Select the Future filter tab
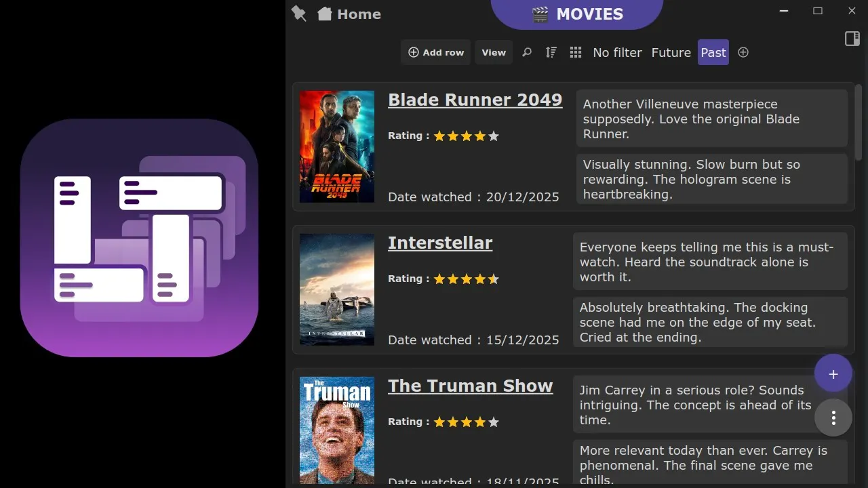The width and height of the screenshot is (868, 488). pos(671,52)
